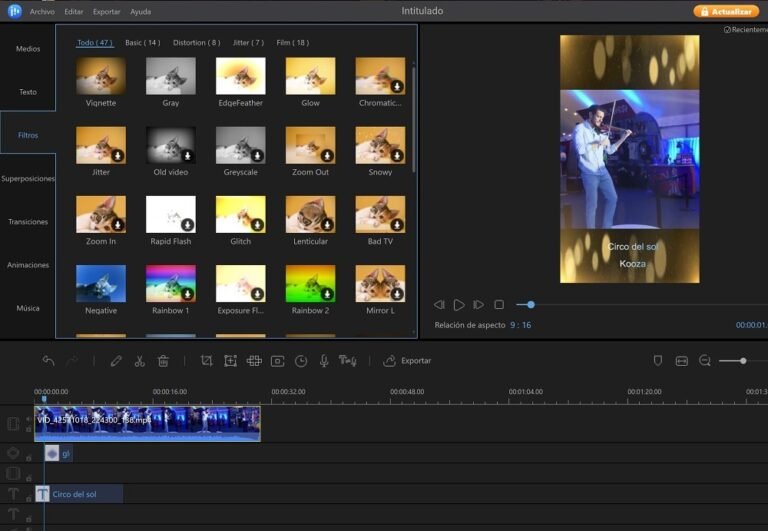The width and height of the screenshot is (768, 531).
Task: Click the Actualizar upgrade button
Action: 726,11
